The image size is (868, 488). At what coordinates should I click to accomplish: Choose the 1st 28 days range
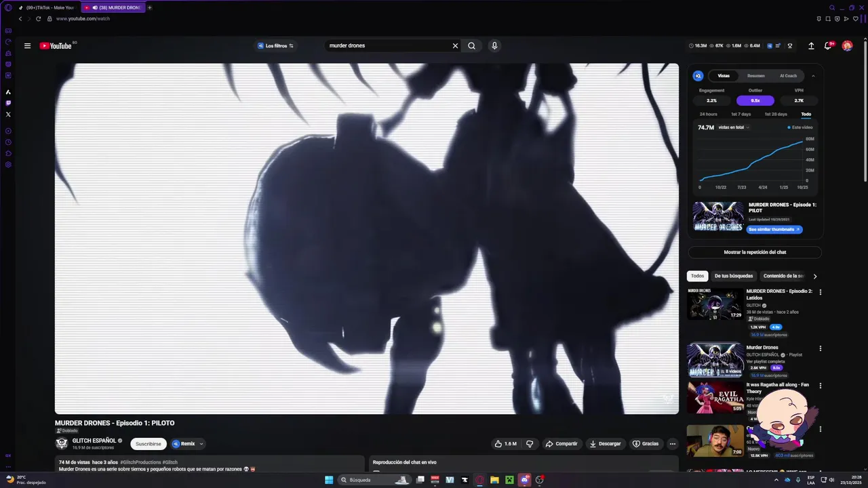coord(776,114)
